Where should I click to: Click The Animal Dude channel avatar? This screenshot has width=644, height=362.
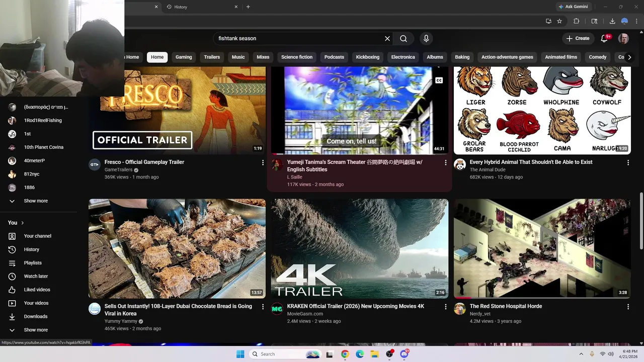tap(460, 164)
